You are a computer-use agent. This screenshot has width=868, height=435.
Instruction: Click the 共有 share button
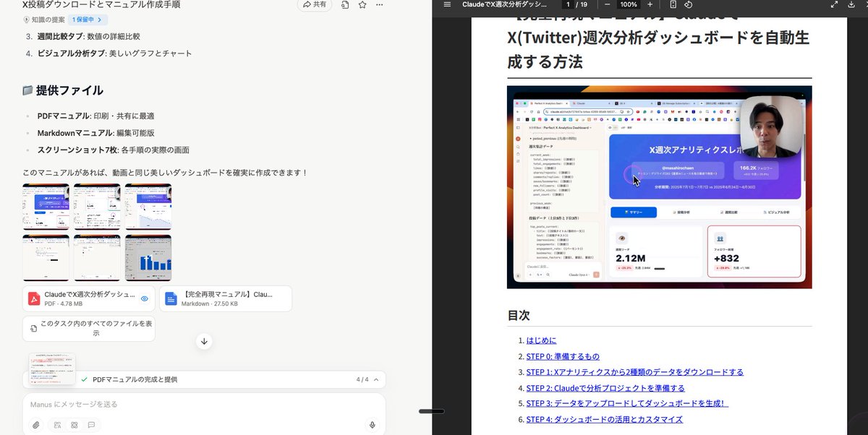(x=315, y=4)
